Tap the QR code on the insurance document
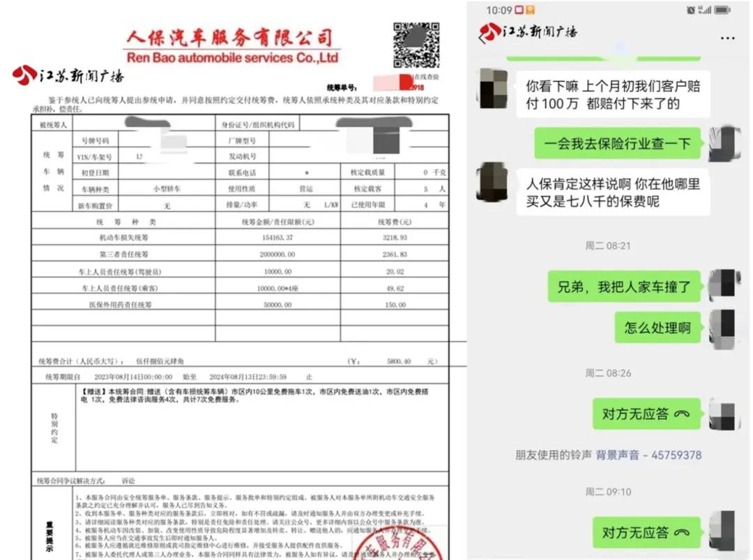The image size is (753, 560). pos(416,45)
